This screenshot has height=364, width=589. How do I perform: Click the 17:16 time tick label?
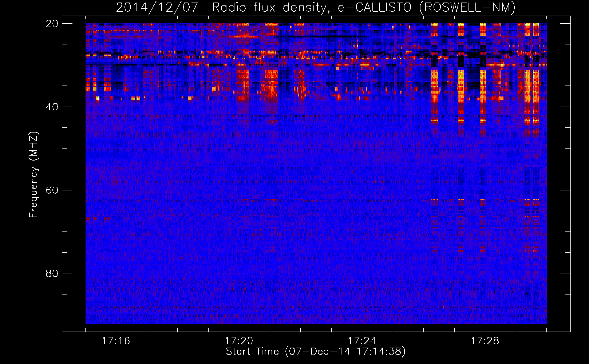(116, 341)
